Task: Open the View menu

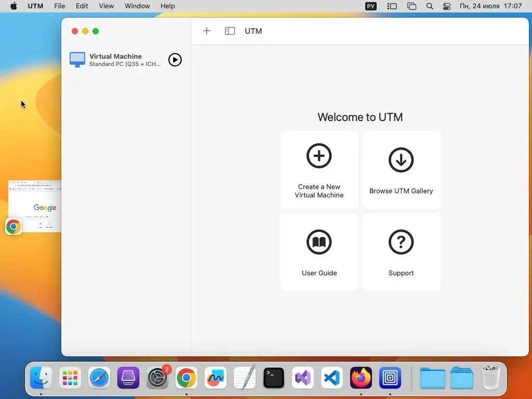Action: point(106,6)
